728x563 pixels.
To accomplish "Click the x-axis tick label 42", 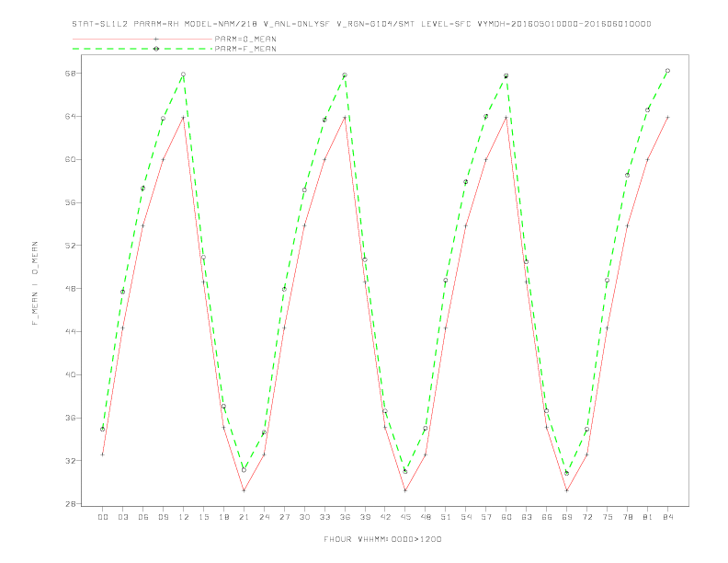I will [x=385, y=517].
